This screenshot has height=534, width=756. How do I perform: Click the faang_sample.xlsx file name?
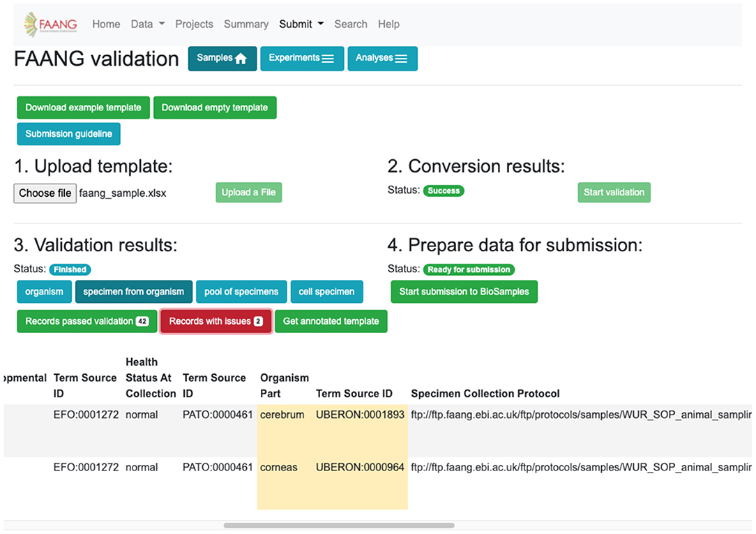coord(123,193)
